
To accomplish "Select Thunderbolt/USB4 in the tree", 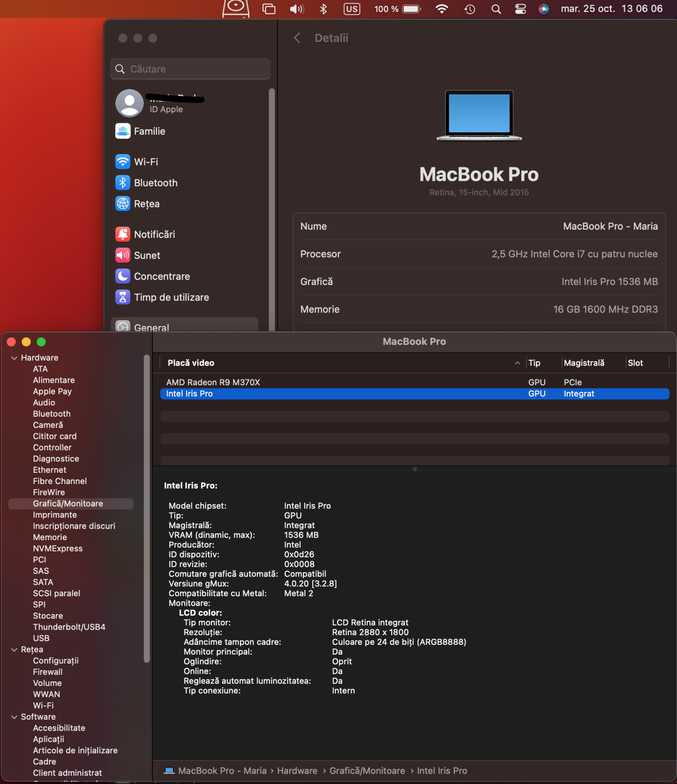I will (69, 627).
